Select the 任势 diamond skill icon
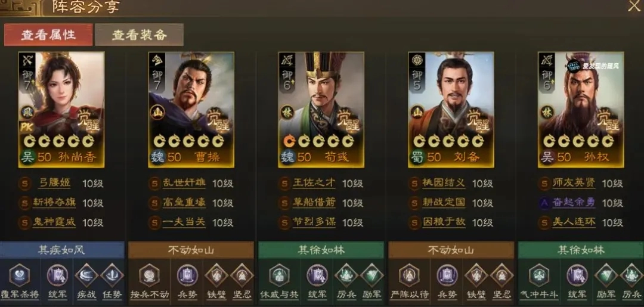644x307 pixels. point(112,275)
